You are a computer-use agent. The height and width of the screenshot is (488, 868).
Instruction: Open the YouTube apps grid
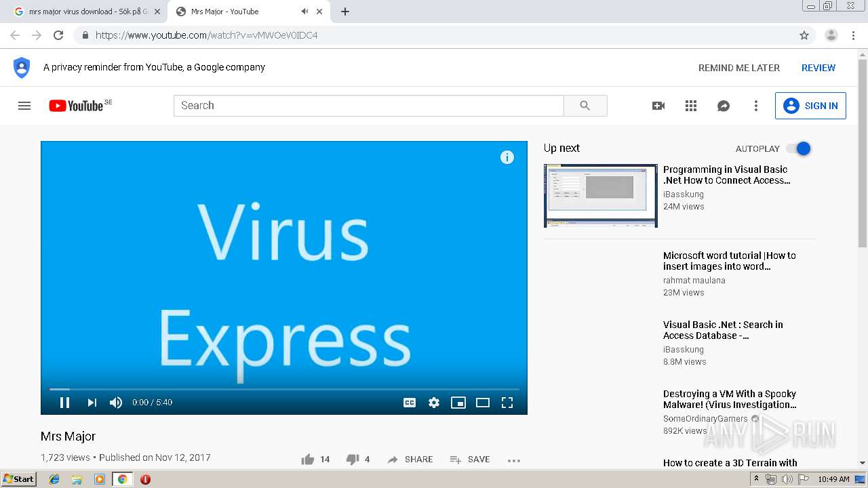tap(691, 106)
